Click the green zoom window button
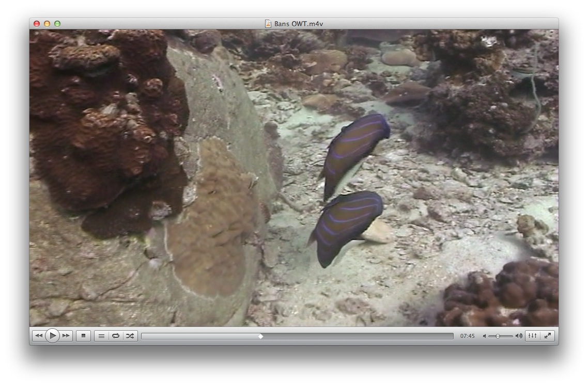This screenshot has height=386, width=588. tap(57, 24)
